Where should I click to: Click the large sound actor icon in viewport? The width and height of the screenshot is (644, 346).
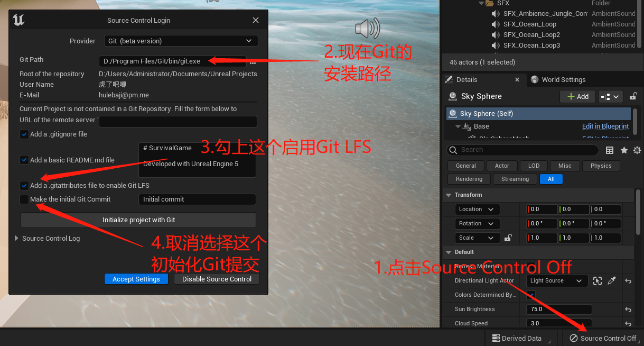pos(367,28)
